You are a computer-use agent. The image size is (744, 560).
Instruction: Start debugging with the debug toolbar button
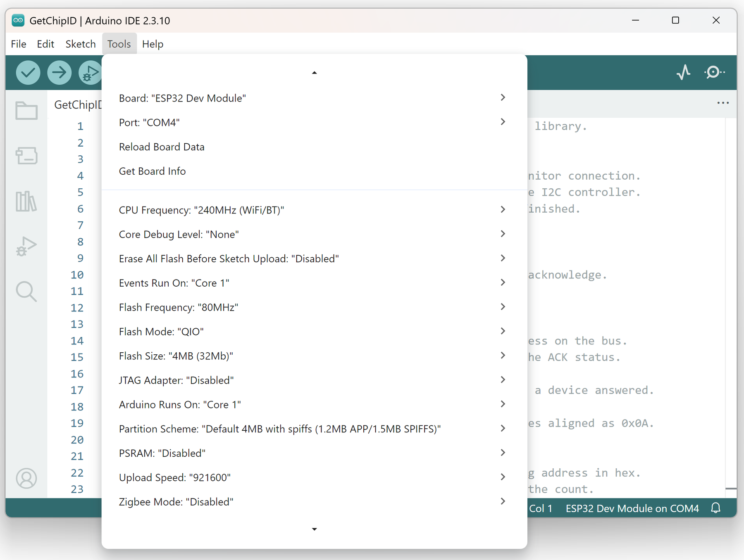pyautogui.click(x=90, y=73)
